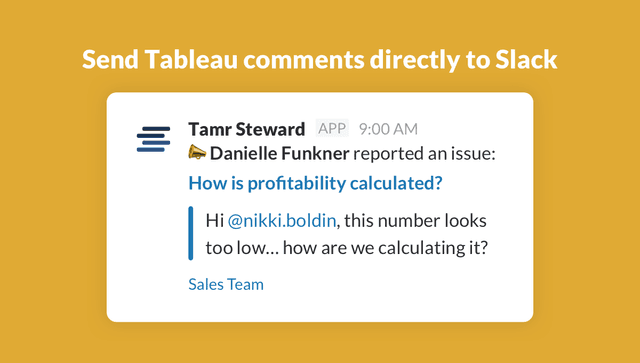Click the word 'Slack' in the headline
The image size is (640, 363).
click(x=526, y=59)
